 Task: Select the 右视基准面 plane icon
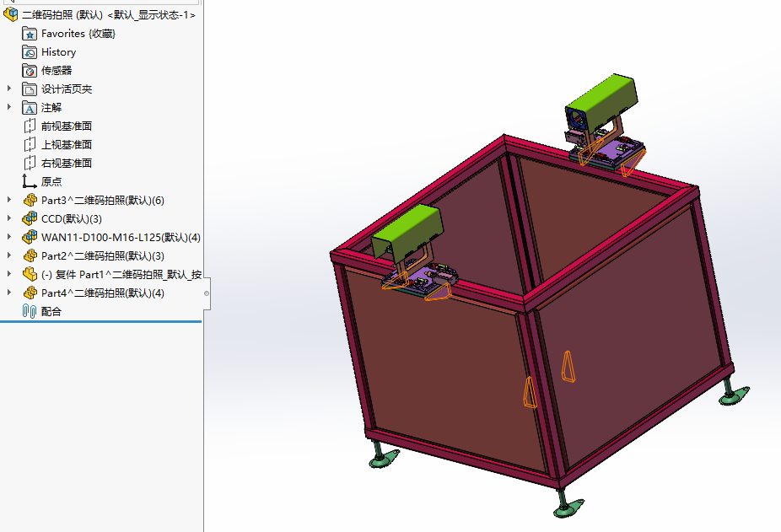(x=30, y=163)
